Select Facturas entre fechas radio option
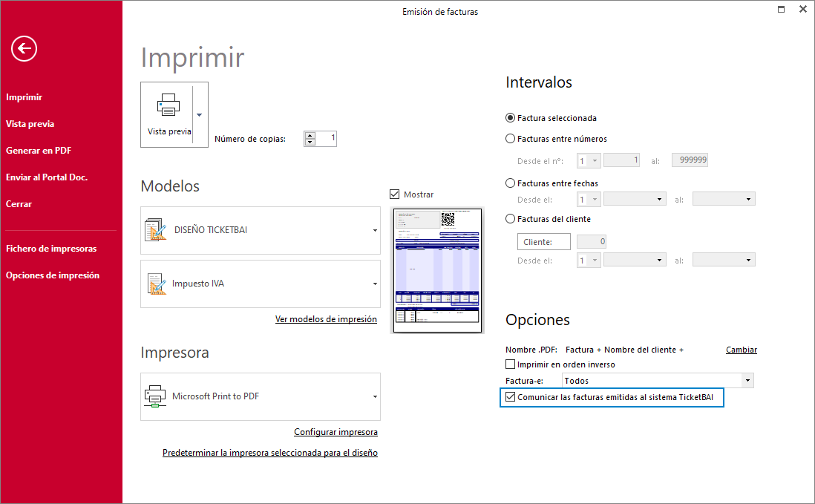This screenshot has height=504, width=815. pos(511,183)
